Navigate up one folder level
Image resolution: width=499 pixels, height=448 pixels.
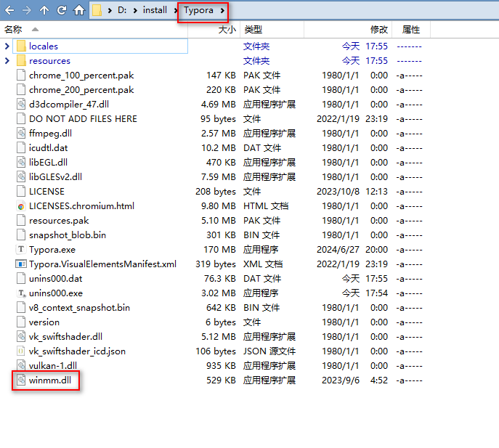(44, 10)
